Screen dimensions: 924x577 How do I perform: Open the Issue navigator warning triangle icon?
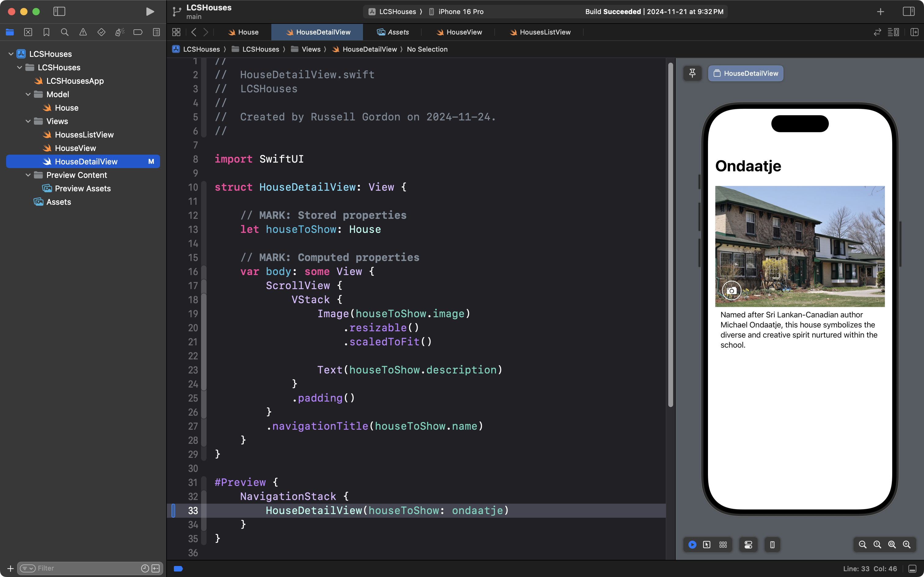point(83,32)
